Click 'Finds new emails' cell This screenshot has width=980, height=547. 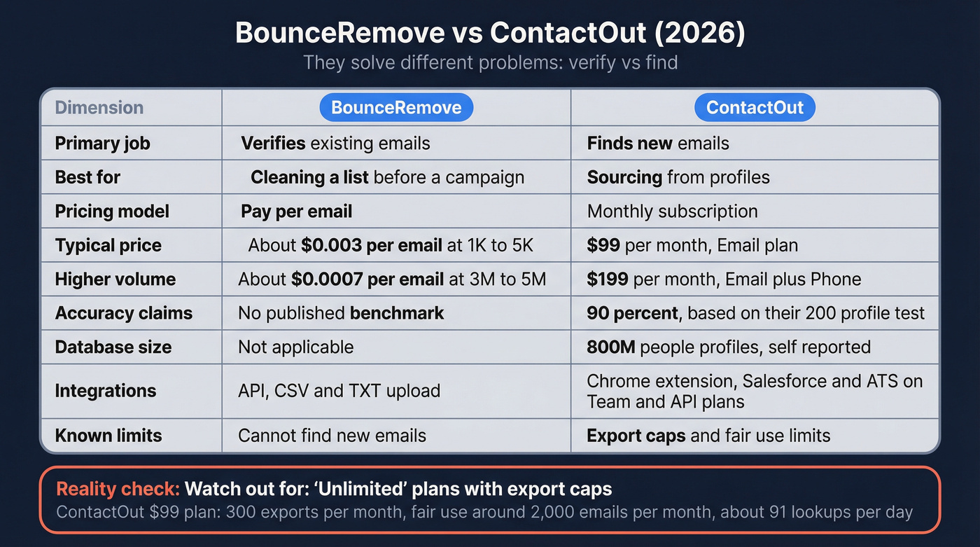pyautogui.click(x=652, y=143)
